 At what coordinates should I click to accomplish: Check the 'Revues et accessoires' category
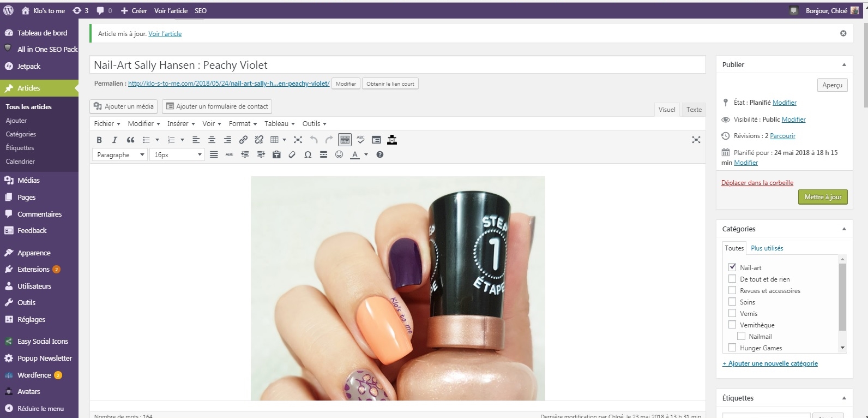[732, 290]
